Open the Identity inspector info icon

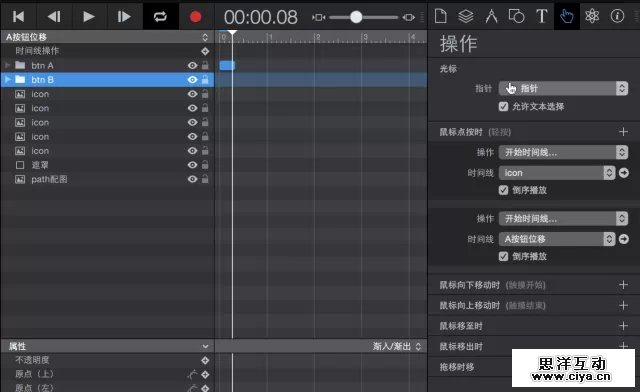[617, 16]
